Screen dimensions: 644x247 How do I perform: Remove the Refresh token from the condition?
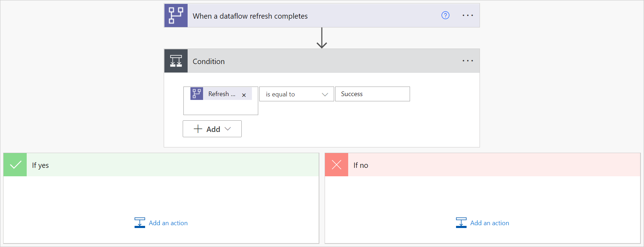pos(244,95)
